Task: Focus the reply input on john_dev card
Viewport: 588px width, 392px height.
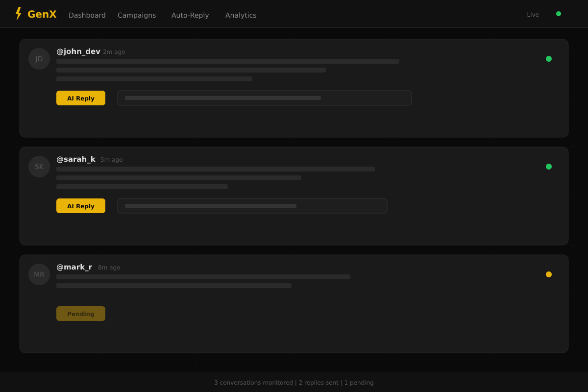Action: [265, 98]
